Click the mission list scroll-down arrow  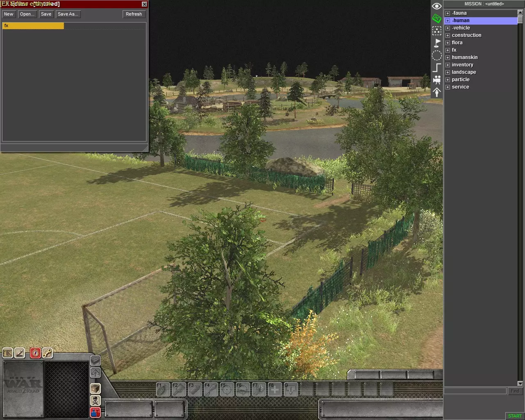520,383
